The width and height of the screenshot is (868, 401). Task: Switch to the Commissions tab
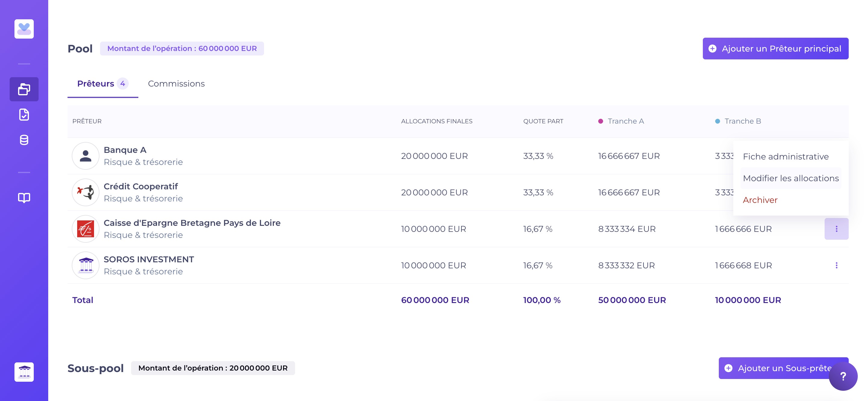(176, 84)
